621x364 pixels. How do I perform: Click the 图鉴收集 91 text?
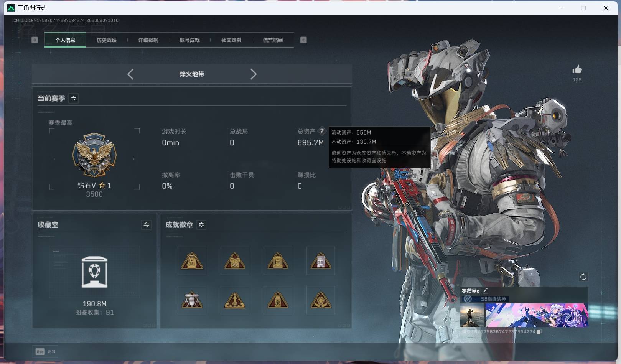click(x=94, y=313)
